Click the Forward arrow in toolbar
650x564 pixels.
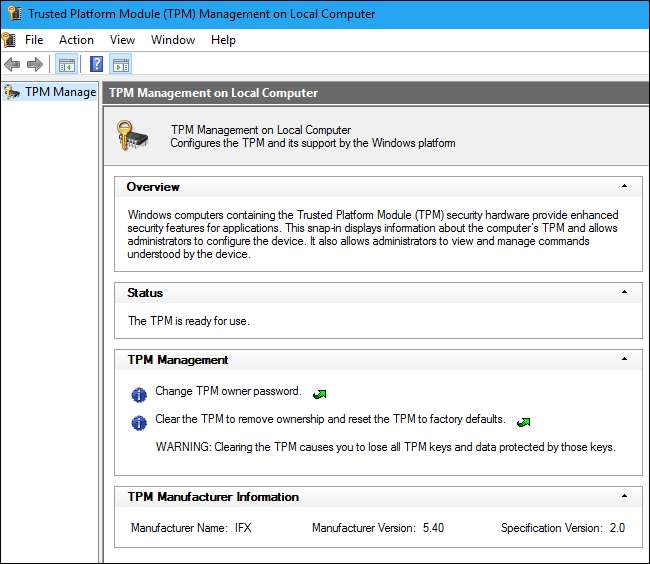click(34, 65)
